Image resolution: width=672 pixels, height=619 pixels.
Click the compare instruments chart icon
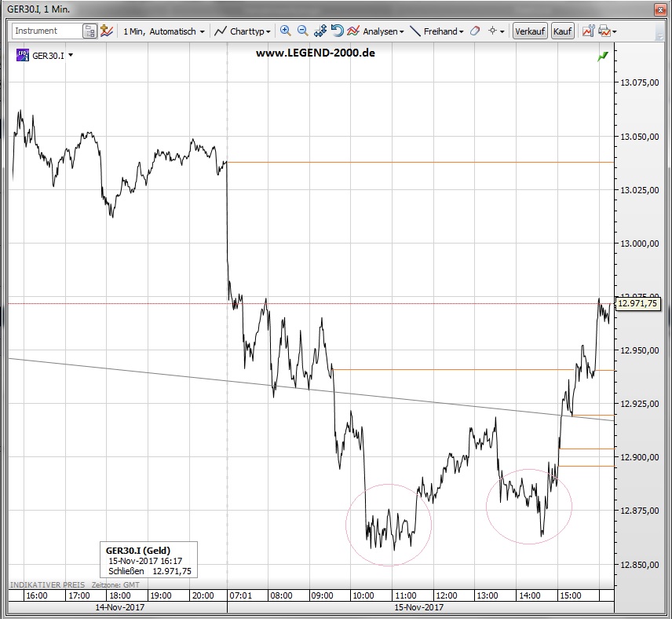pos(106,31)
